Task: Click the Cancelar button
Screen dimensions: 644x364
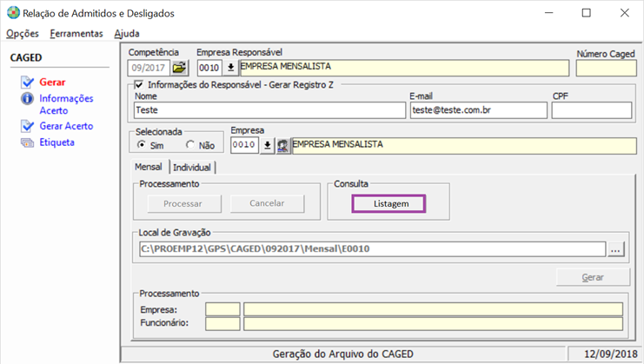Action: [x=268, y=203]
